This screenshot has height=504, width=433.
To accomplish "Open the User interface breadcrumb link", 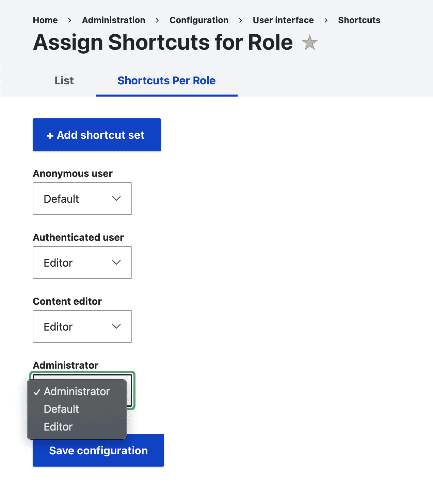I will pyautogui.click(x=283, y=20).
